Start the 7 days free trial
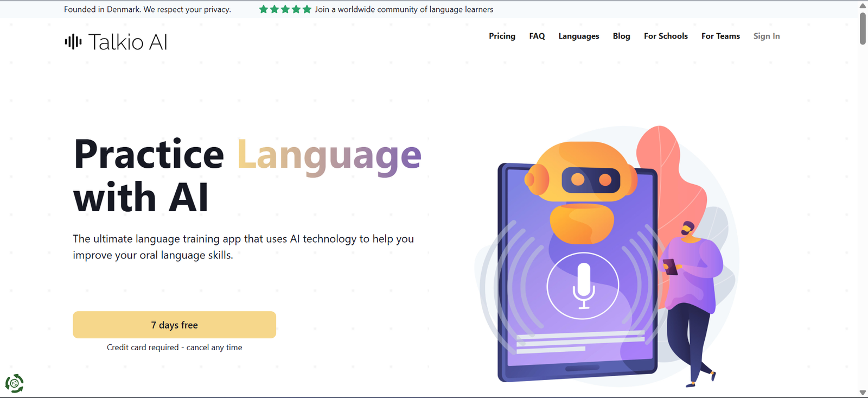Screen dimensions: 868x398 [x=174, y=325]
